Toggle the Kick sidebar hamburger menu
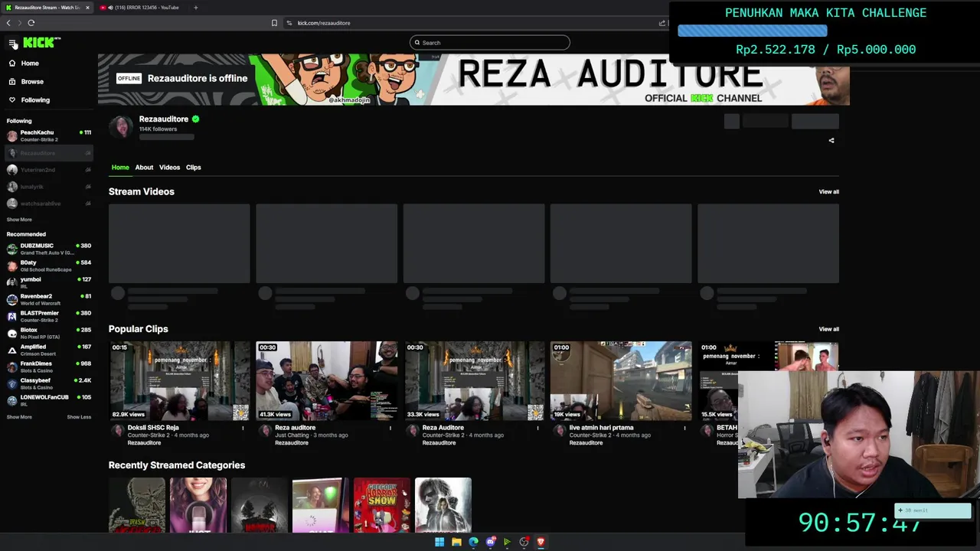The width and height of the screenshot is (980, 551). click(x=12, y=43)
